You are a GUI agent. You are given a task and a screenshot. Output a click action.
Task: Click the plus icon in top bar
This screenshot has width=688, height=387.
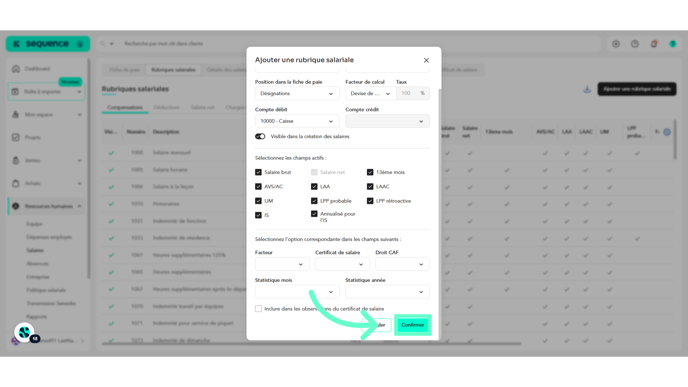click(616, 44)
